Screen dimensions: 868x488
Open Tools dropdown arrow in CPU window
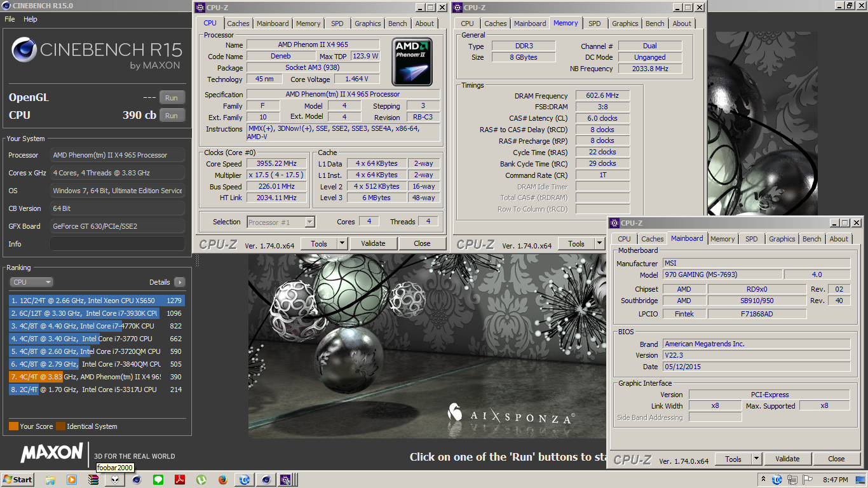click(342, 243)
